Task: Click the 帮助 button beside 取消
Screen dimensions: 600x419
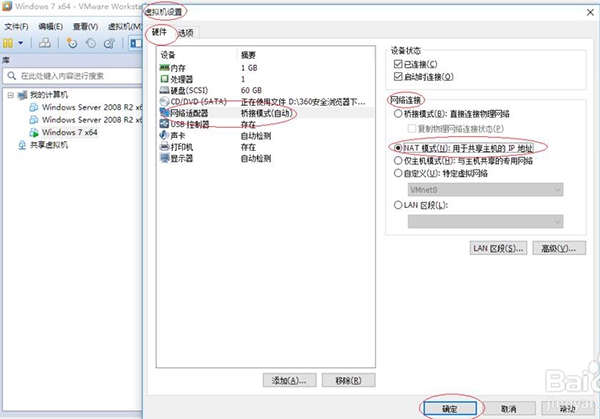Action: coord(567,408)
